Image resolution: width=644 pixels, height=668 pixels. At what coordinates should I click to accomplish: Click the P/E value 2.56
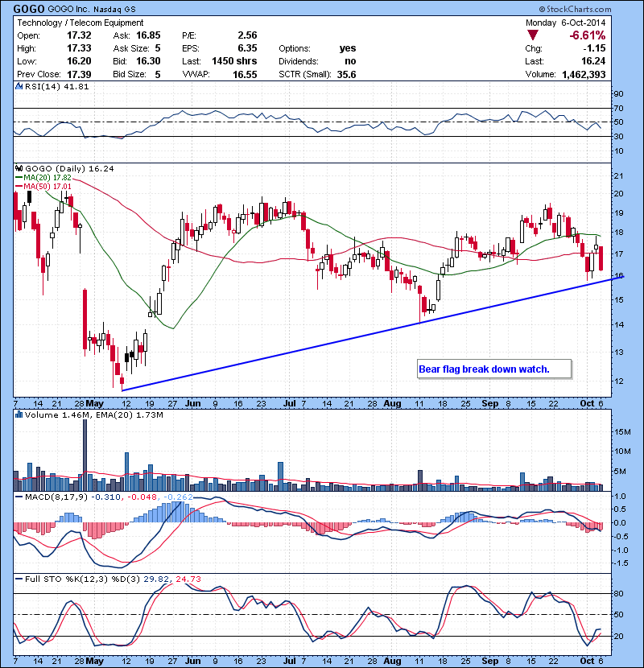point(248,35)
